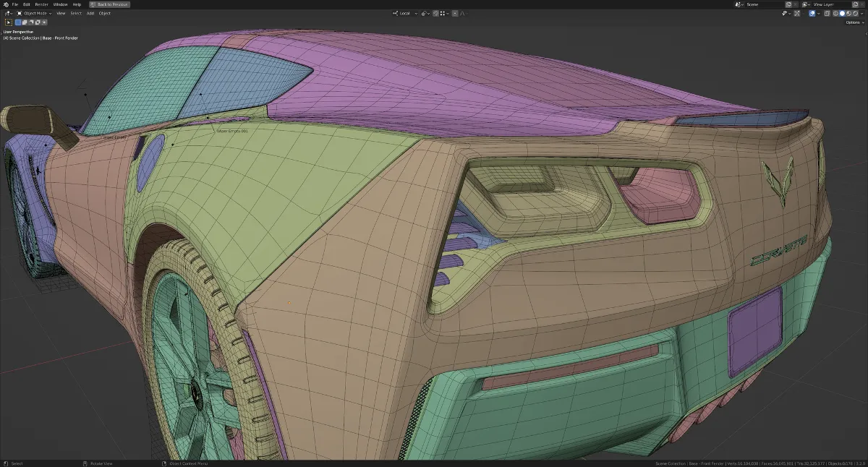The image size is (868, 467).
Task: Toggle viewport overlays on or off
Action: pos(812,13)
